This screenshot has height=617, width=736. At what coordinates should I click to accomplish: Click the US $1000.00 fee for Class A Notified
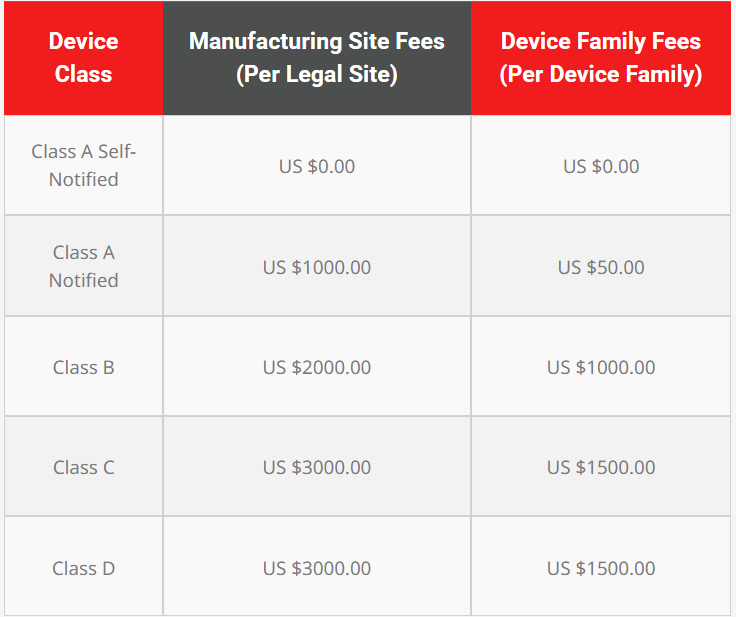tap(317, 267)
